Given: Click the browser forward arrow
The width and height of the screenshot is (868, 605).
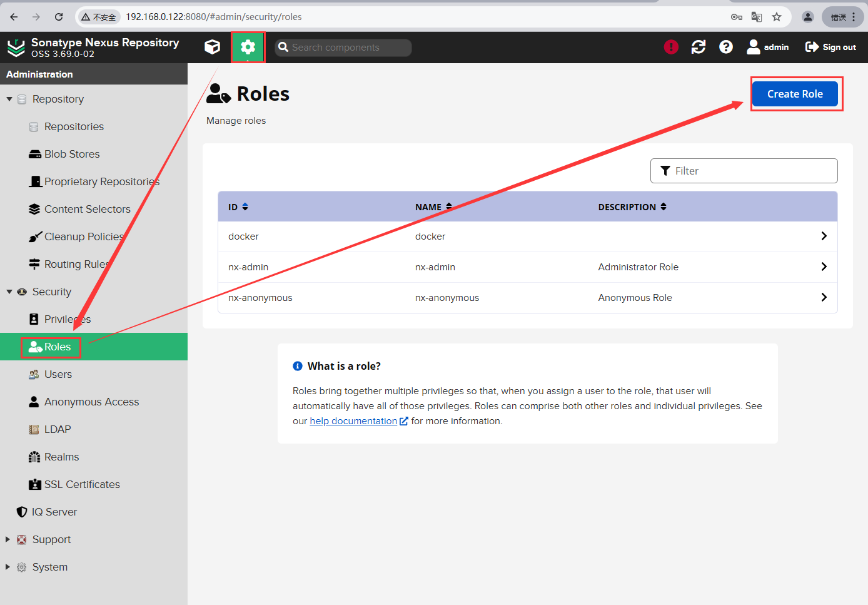Looking at the screenshot, I should 36,17.
